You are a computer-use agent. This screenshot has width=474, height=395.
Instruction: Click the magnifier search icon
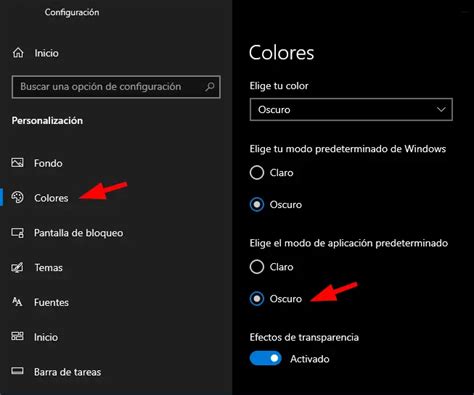(210, 87)
